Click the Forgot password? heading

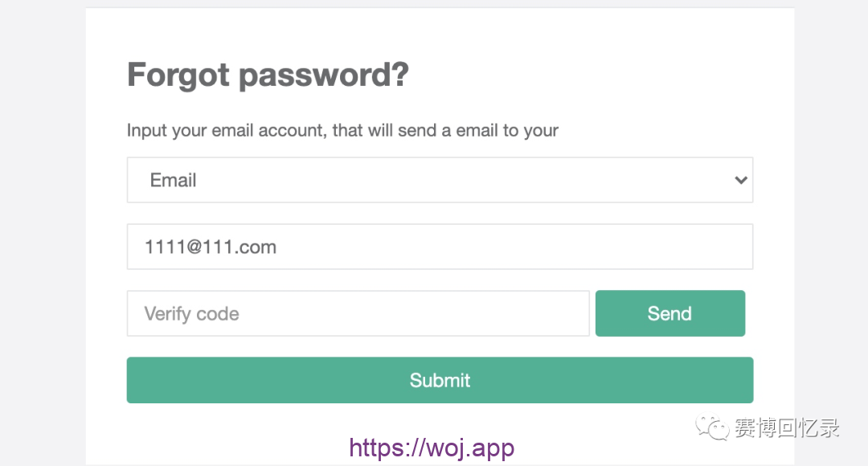coord(268,76)
